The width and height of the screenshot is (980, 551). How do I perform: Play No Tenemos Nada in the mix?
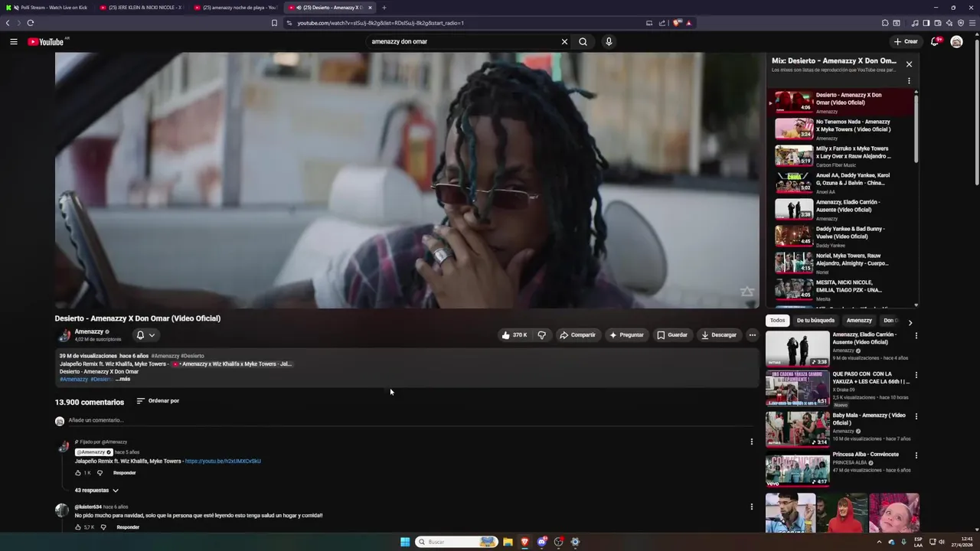[842, 129]
